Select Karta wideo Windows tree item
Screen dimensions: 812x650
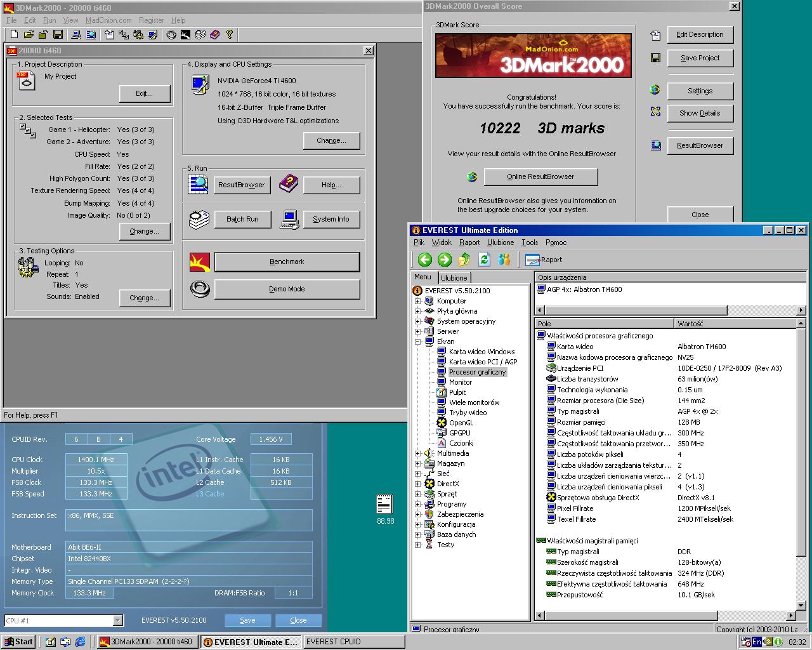click(481, 352)
